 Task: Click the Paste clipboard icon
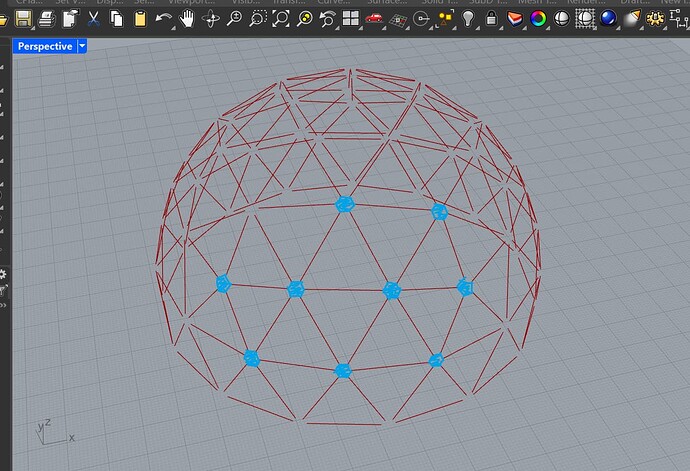(140, 19)
